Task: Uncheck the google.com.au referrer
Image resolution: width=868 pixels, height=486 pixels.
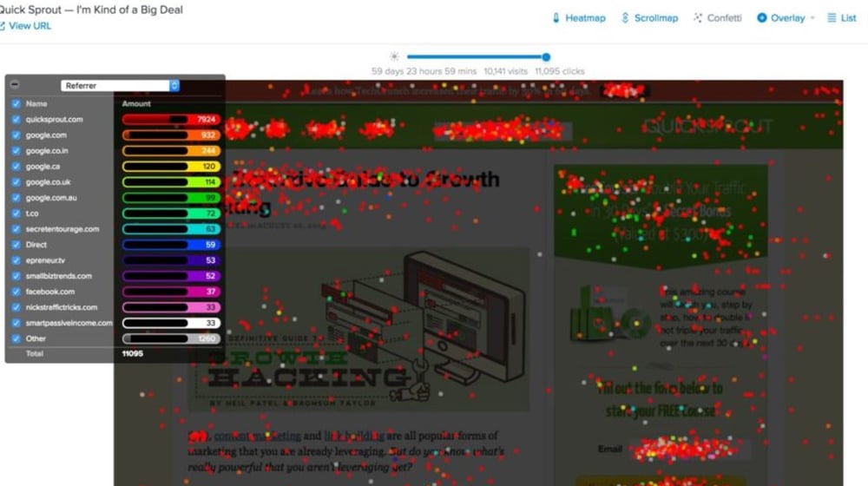Action: (16, 198)
